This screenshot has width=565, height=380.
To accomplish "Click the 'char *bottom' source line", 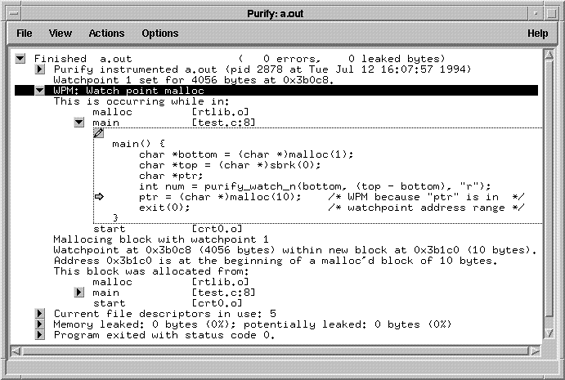I will [x=246, y=155].
